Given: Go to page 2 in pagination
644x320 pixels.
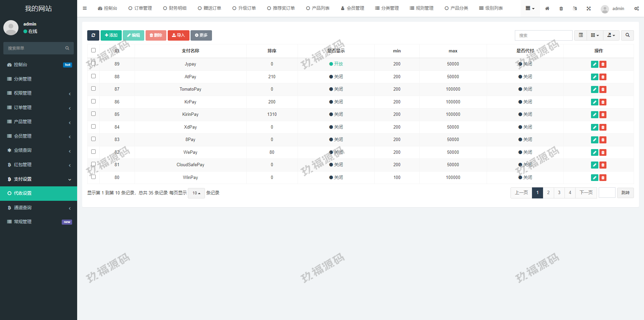Looking at the screenshot, I should (548, 193).
